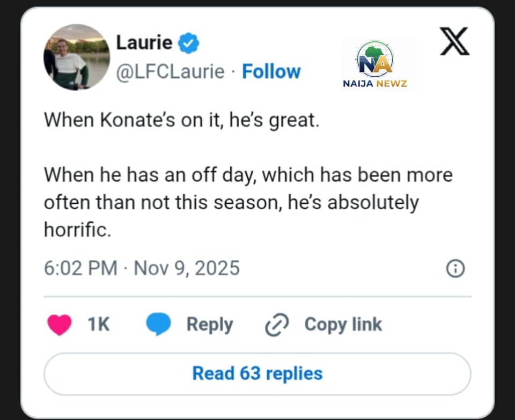This screenshot has height=420, width=515.
Task: Open Laurie's profile picture
Action: pos(77,57)
